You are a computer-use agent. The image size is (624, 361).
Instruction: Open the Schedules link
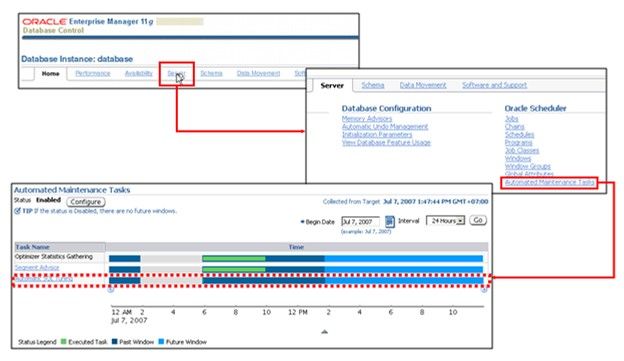tap(519, 135)
